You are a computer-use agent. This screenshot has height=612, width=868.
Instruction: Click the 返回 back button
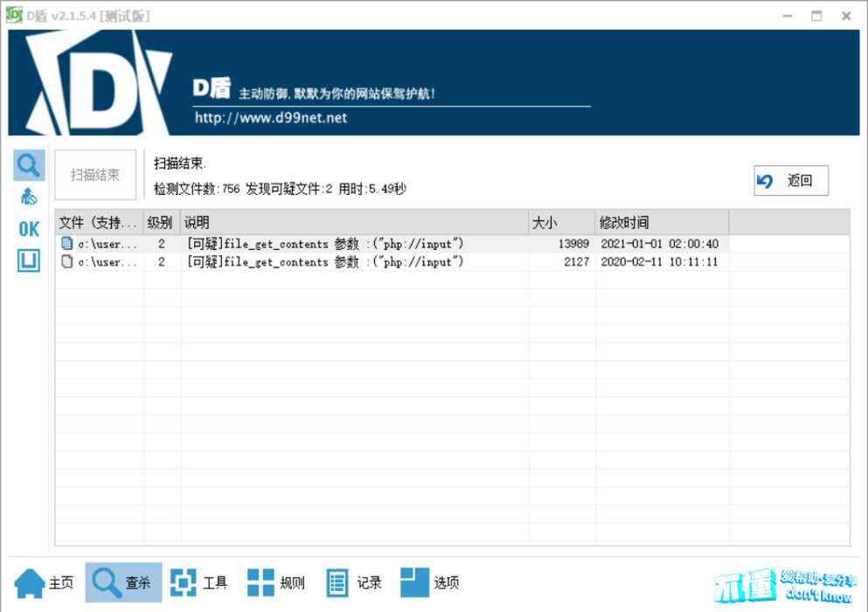(791, 181)
